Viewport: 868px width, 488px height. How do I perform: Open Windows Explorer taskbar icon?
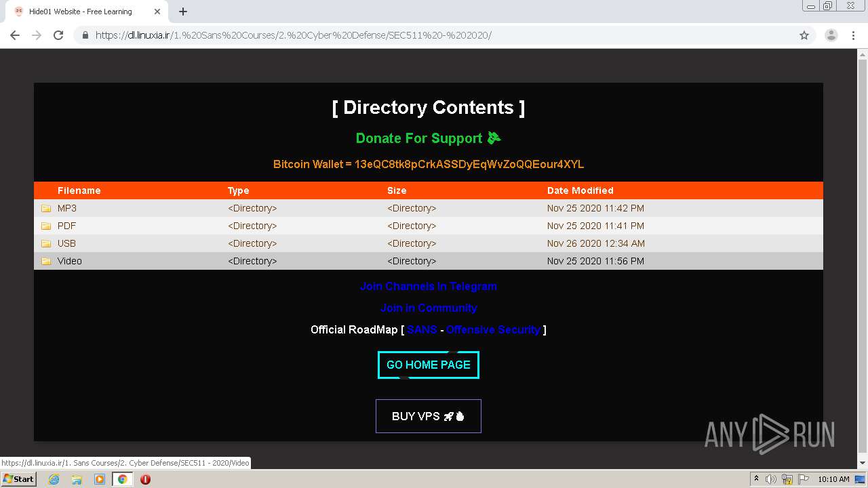click(77, 479)
